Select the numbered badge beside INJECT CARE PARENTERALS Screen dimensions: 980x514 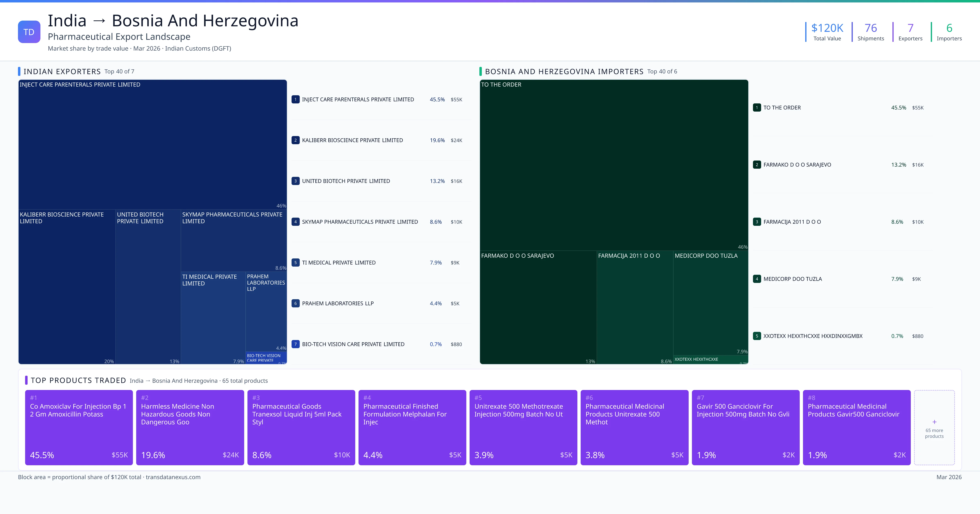tap(295, 99)
